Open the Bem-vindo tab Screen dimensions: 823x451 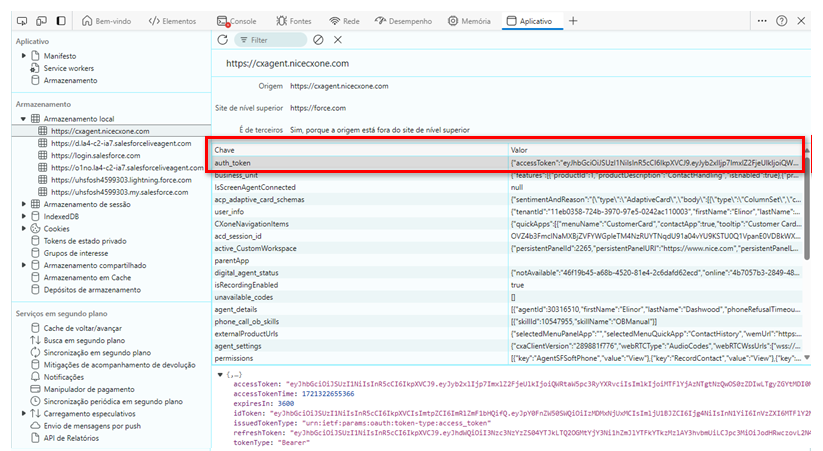107,21
